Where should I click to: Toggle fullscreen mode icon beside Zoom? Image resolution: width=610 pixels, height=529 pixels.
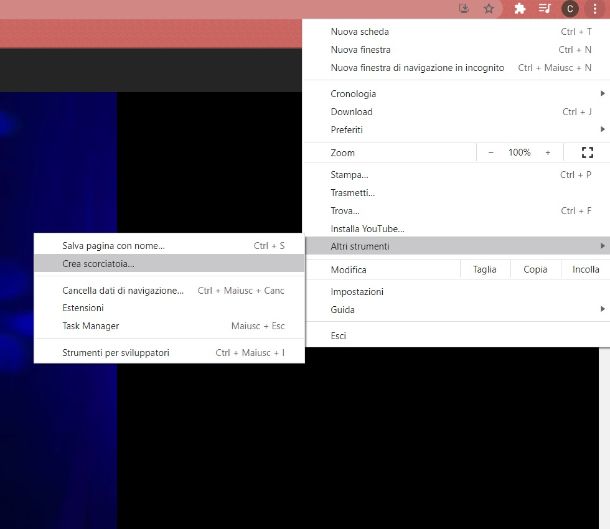587,152
